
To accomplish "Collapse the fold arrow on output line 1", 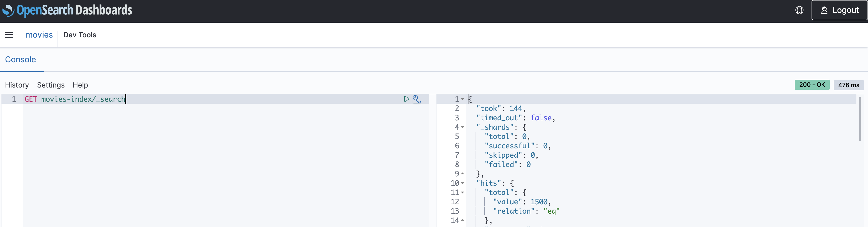I will coord(462,99).
